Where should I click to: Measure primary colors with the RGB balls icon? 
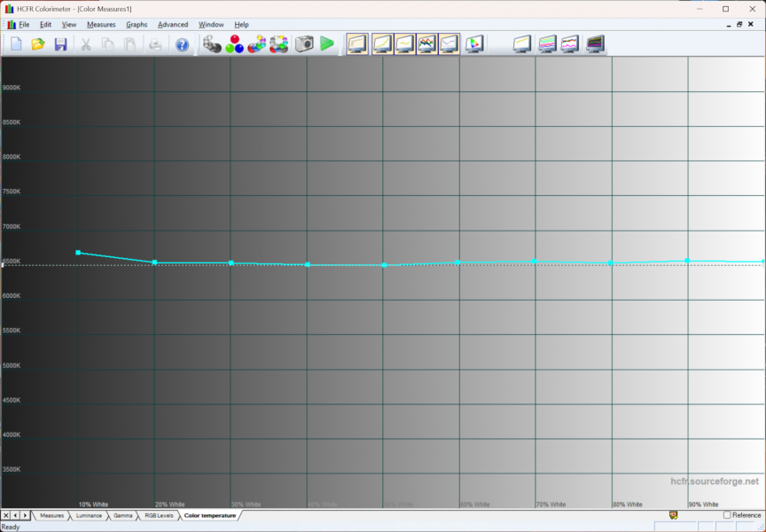pyautogui.click(x=235, y=44)
